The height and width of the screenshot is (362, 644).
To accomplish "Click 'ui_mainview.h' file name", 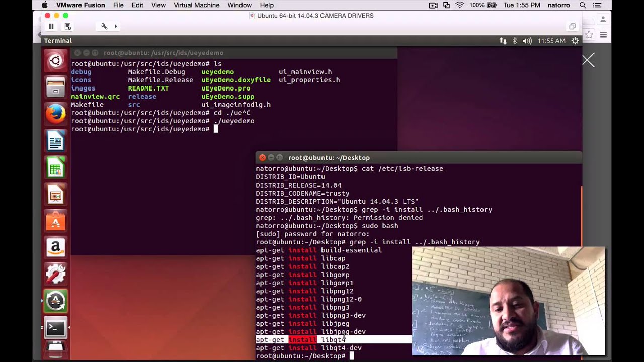I will [305, 72].
